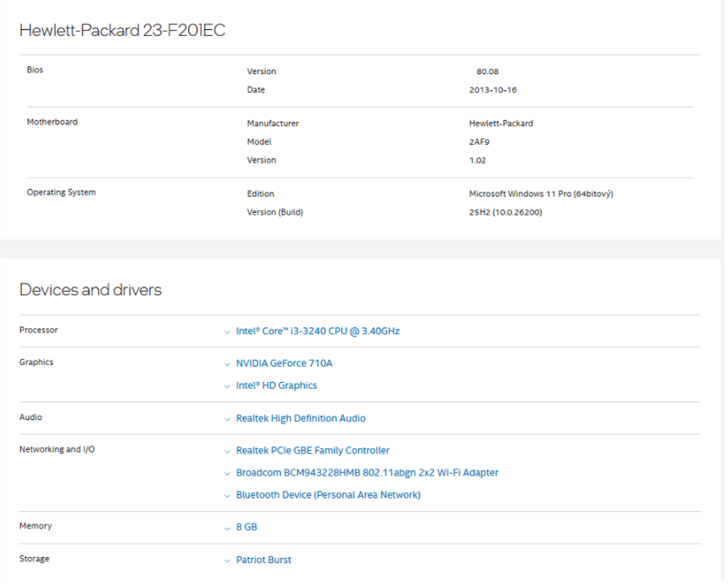Open Realtek PCIe GBE Family Controller link
Image resolution: width=728 pixels, height=588 pixels.
[x=313, y=451]
